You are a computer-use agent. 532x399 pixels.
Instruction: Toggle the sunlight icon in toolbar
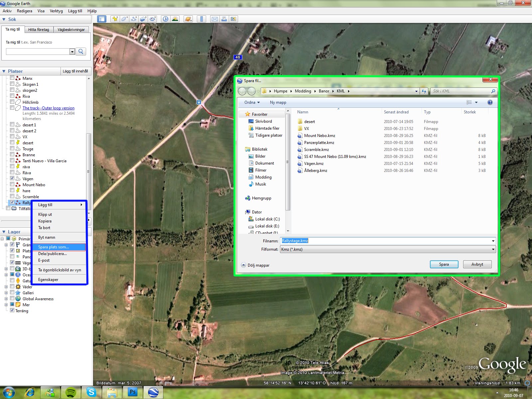pos(175,19)
